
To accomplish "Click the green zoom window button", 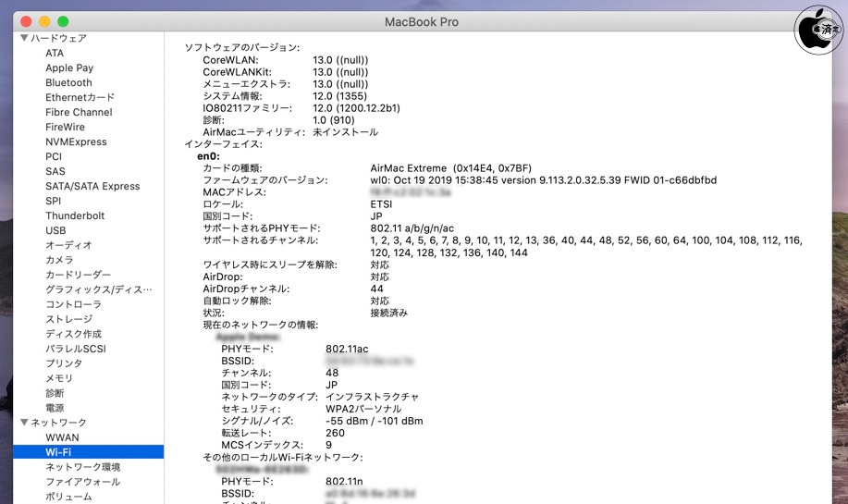I will 63,21.
